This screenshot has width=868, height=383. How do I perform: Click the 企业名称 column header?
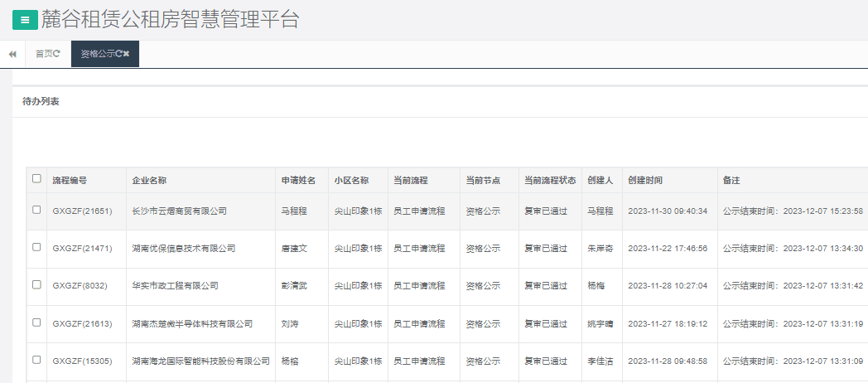pyautogui.click(x=149, y=180)
